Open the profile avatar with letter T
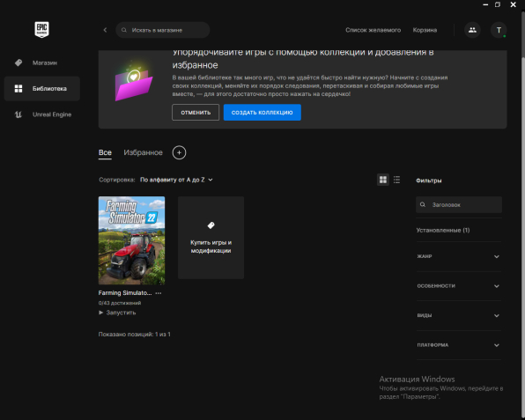 [x=499, y=30]
